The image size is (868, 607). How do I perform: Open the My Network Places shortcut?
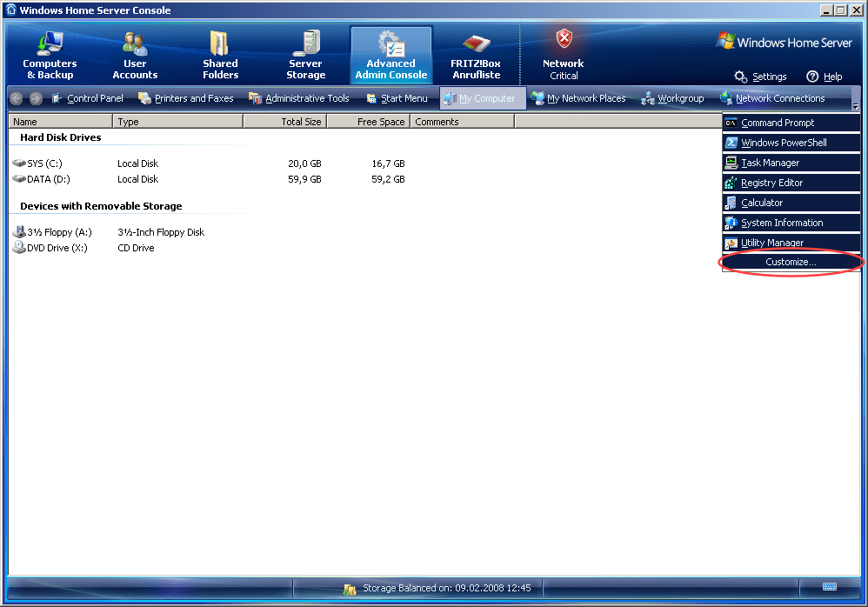[578, 98]
